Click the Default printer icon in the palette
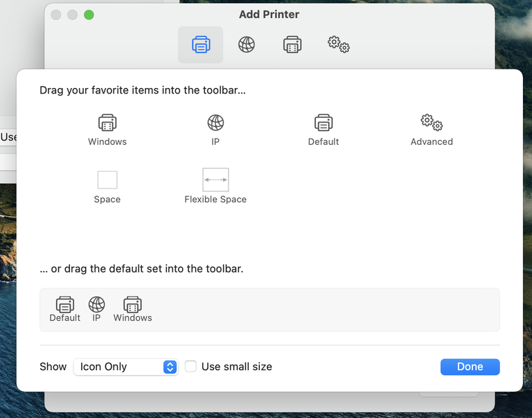 pos(323,123)
